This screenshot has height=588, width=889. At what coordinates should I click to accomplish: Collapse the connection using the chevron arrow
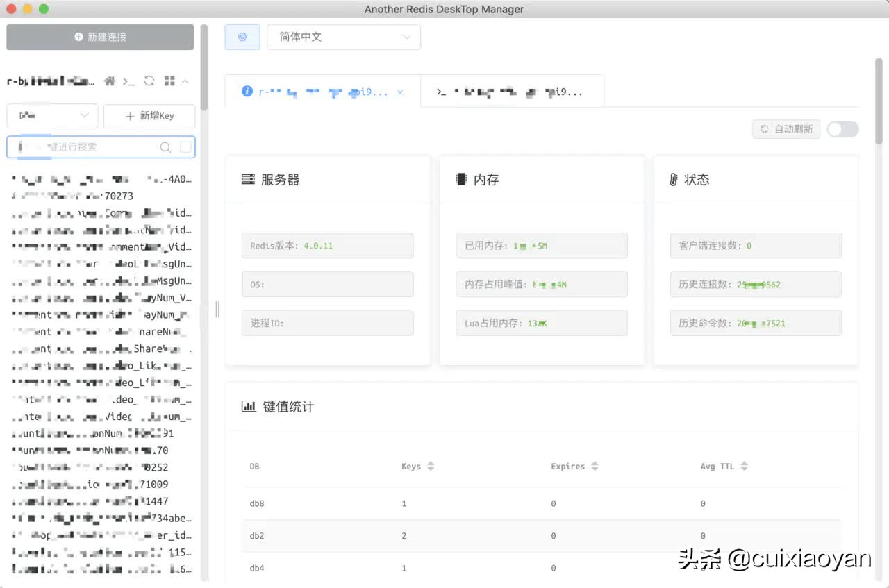[185, 81]
